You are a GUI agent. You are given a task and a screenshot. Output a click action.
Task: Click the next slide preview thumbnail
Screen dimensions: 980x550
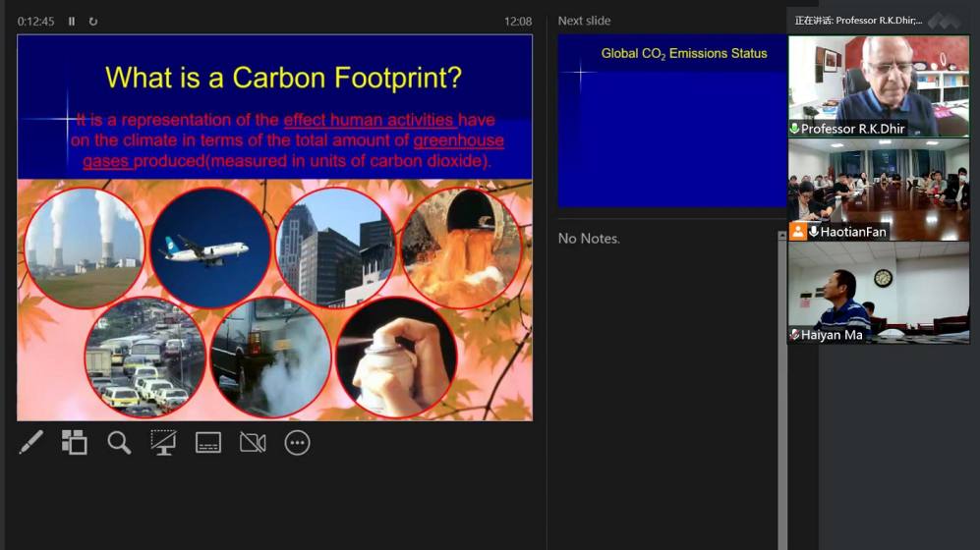672,120
